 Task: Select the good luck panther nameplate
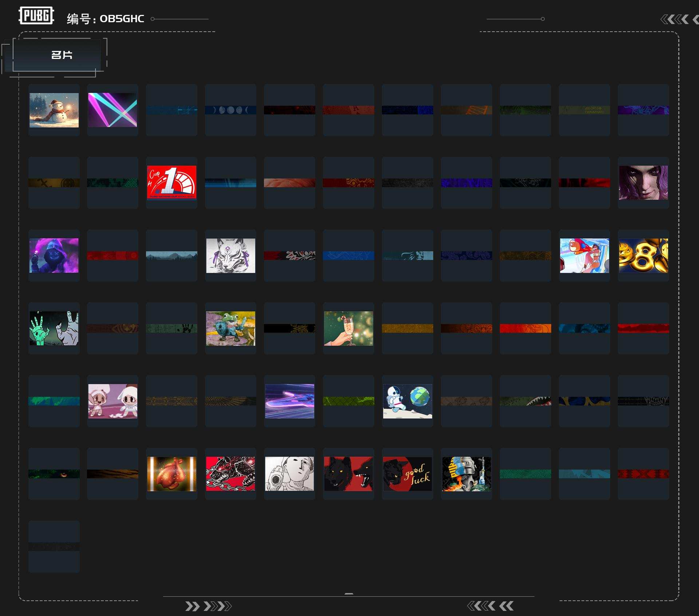pyautogui.click(x=407, y=474)
